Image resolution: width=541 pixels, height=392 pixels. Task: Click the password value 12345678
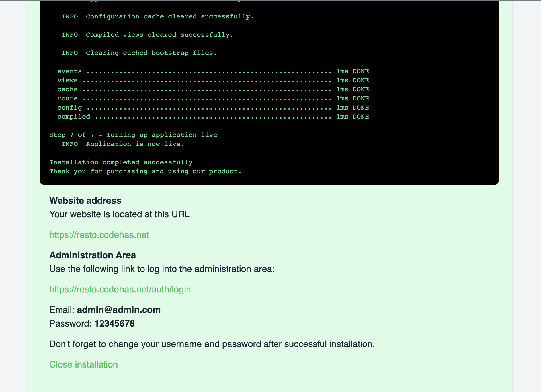click(x=114, y=323)
